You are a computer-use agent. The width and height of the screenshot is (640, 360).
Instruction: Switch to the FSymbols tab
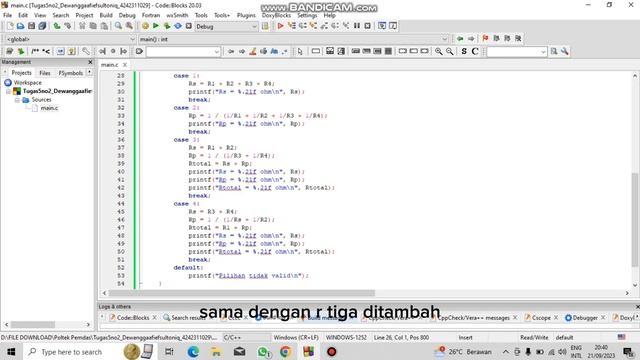pyautogui.click(x=71, y=73)
